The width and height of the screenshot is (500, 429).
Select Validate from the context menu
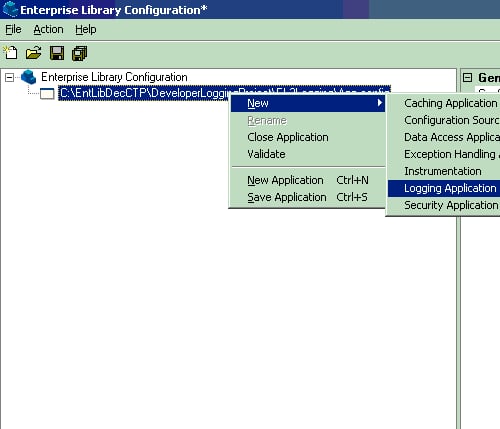[308, 154]
